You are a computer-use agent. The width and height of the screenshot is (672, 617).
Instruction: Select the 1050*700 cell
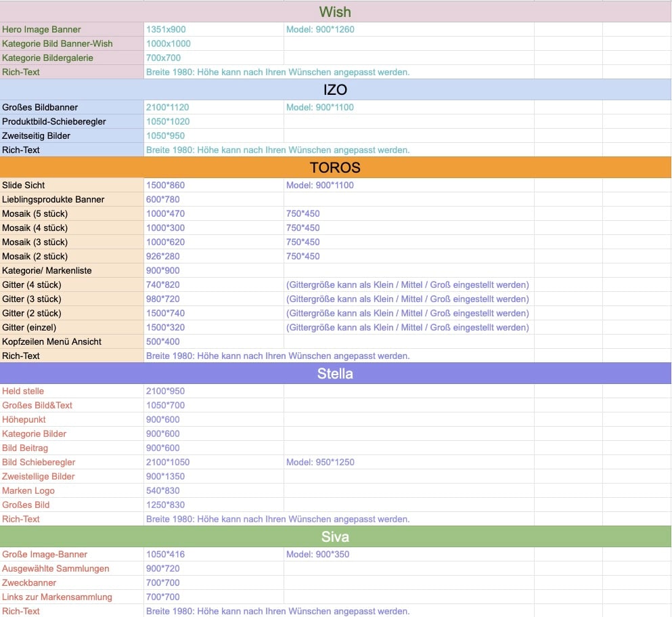click(x=213, y=405)
